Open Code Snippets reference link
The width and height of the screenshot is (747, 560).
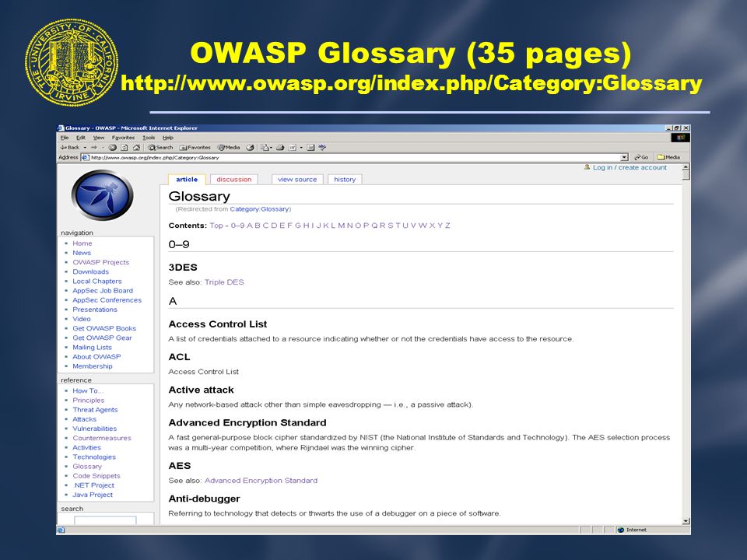pyautogui.click(x=96, y=476)
